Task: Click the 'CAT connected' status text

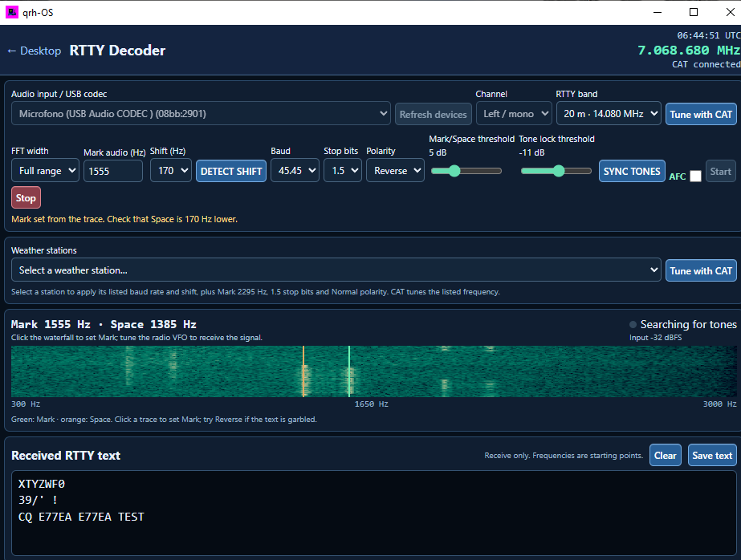Action: [x=706, y=64]
